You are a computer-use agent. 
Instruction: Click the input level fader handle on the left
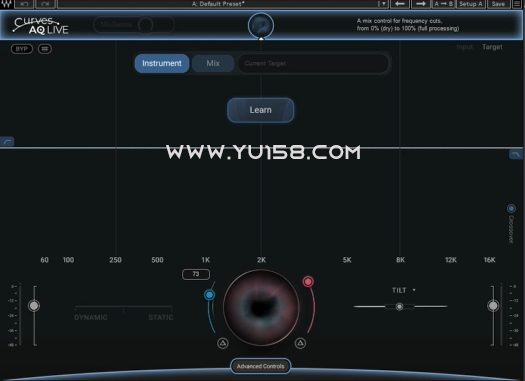pyautogui.click(x=34, y=306)
